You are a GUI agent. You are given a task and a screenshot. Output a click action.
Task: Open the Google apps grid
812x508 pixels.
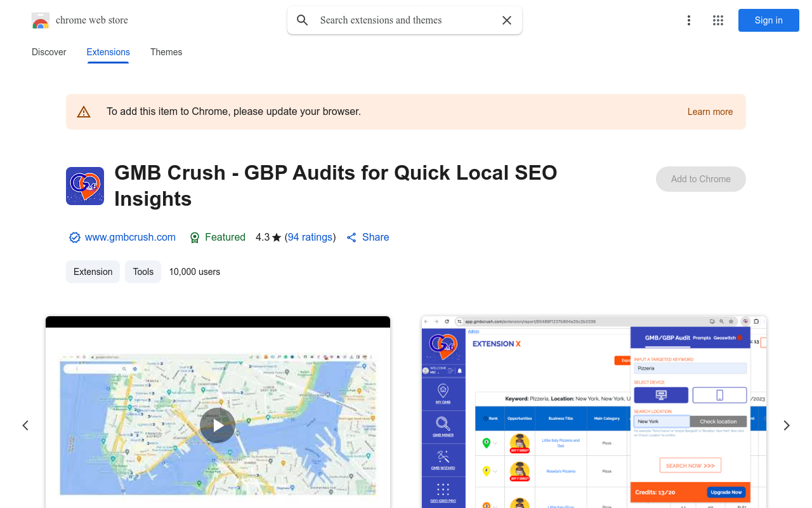coord(718,20)
